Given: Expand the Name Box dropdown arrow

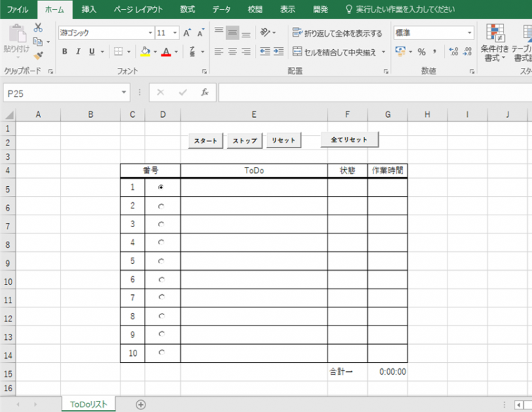Looking at the screenshot, I should pyautogui.click(x=124, y=92).
